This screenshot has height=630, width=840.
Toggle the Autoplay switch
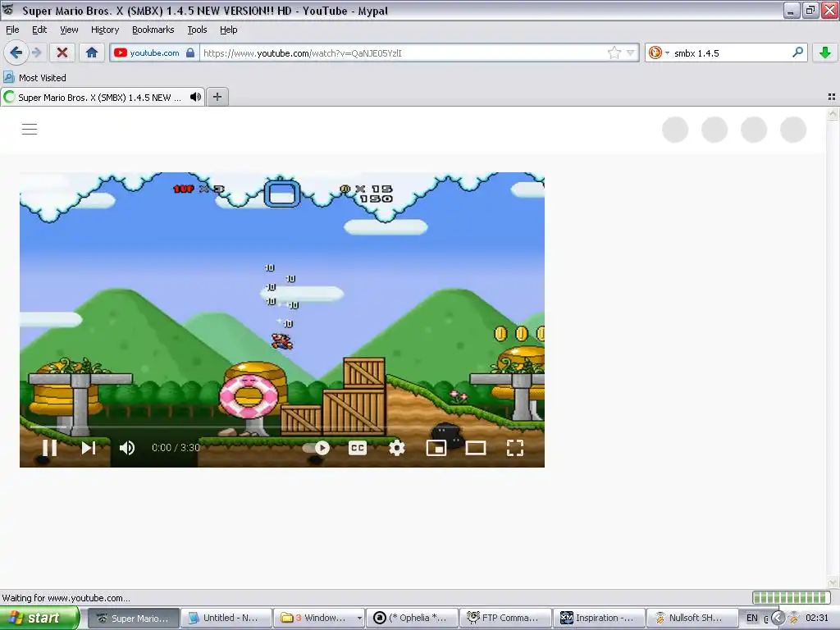tap(316, 448)
